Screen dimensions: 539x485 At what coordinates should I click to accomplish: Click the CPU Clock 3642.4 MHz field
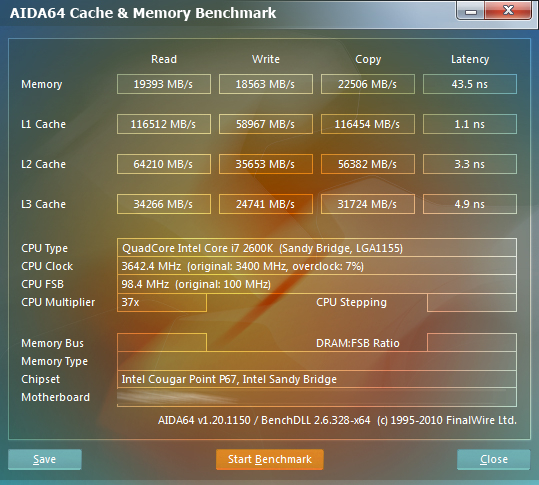point(317,266)
